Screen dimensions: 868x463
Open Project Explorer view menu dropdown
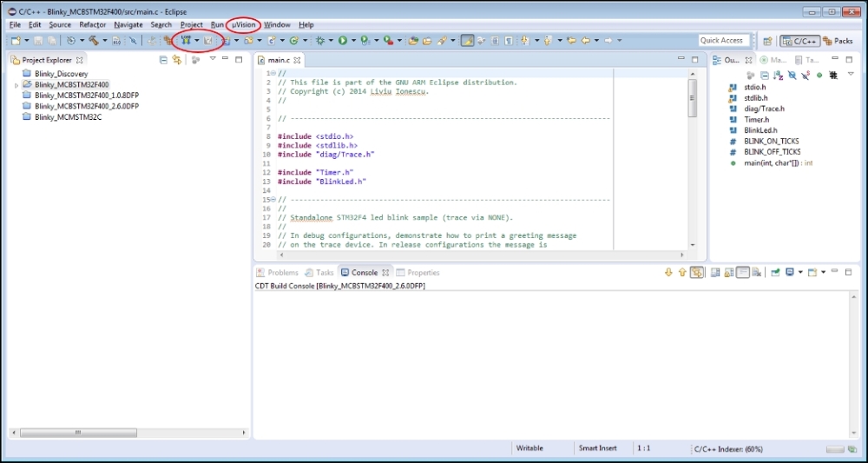212,60
